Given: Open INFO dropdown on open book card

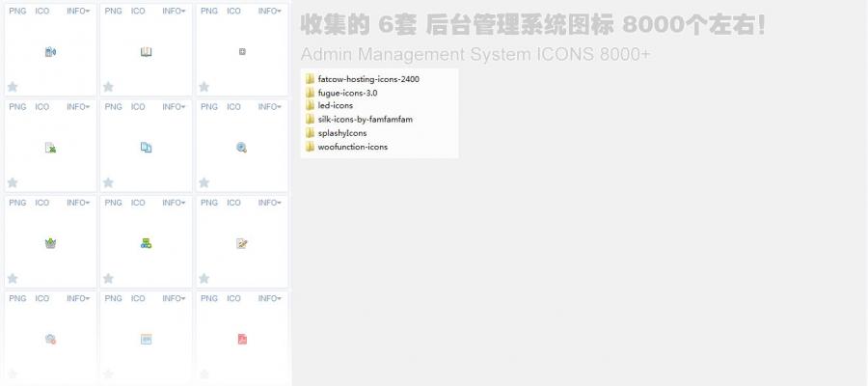Looking at the screenshot, I should 174,11.
